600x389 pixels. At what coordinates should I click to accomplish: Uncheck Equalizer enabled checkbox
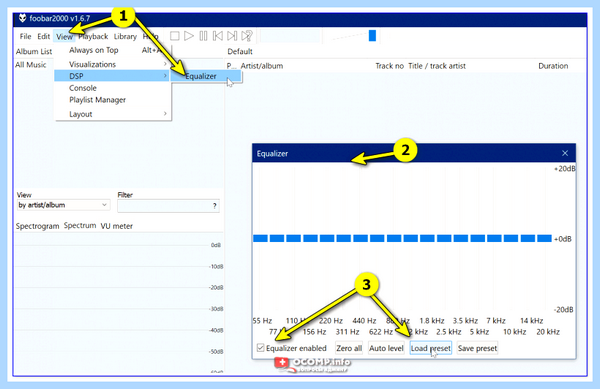pos(261,348)
